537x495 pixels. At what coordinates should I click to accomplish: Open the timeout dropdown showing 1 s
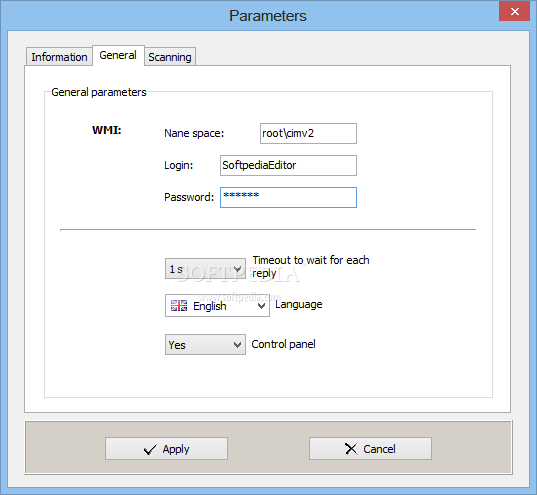[205, 269]
